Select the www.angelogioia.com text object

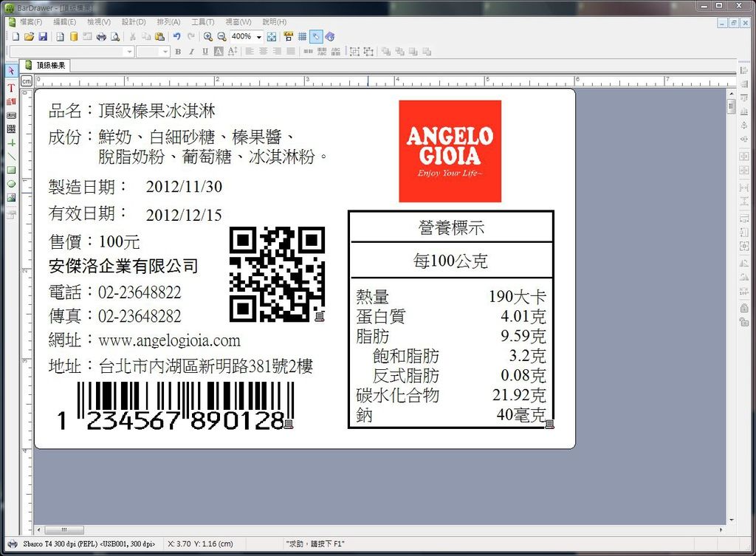coord(169,340)
